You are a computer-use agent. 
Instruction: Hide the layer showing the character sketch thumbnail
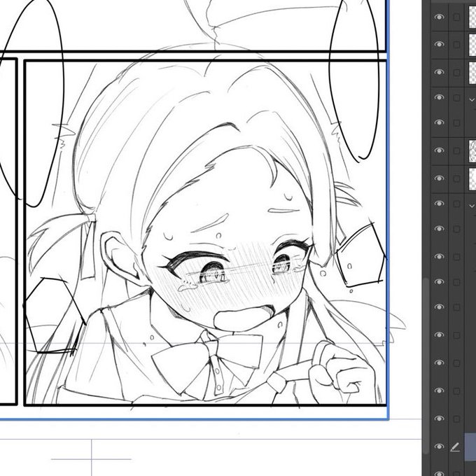coord(439,150)
